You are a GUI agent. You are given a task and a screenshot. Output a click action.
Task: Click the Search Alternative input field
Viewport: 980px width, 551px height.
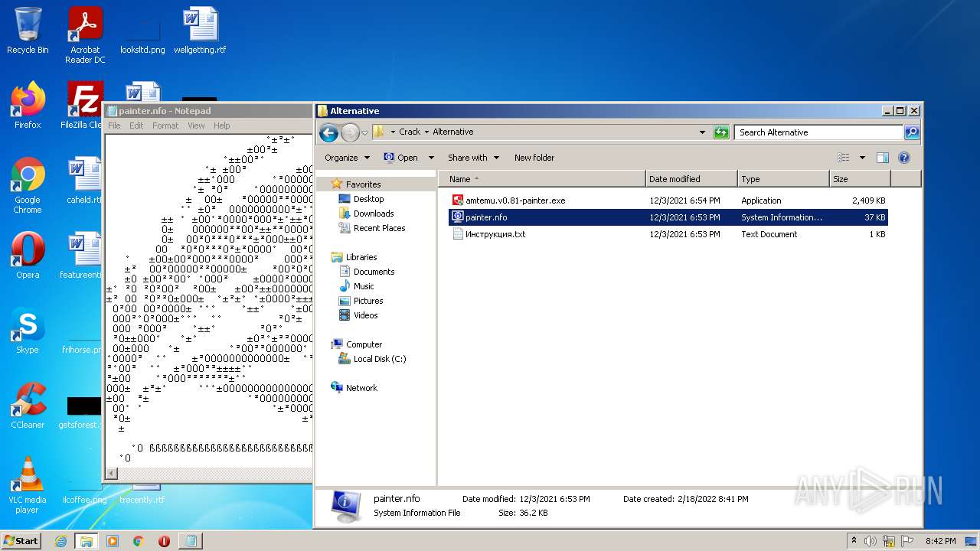point(818,132)
